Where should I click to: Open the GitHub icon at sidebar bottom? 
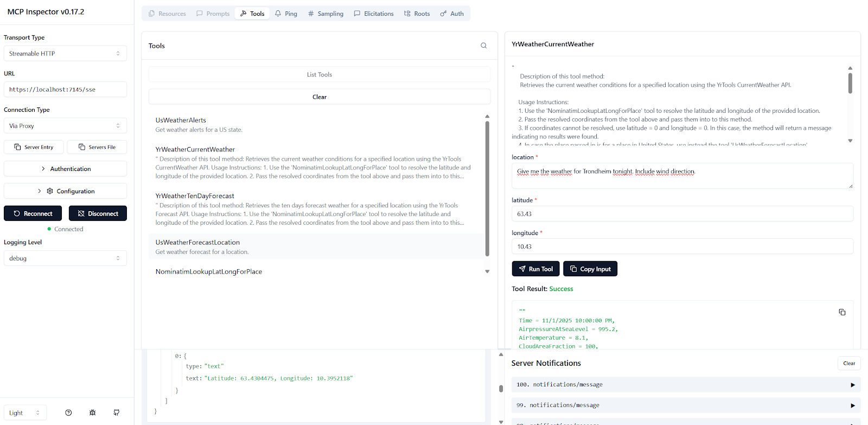tap(116, 413)
